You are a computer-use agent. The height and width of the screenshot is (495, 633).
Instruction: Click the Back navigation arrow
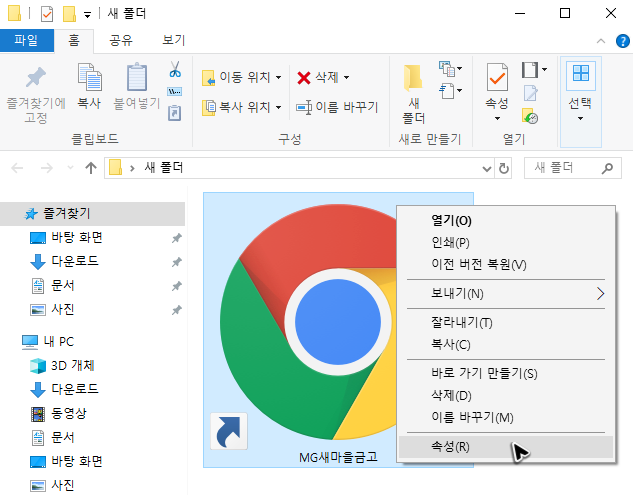(17, 168)
